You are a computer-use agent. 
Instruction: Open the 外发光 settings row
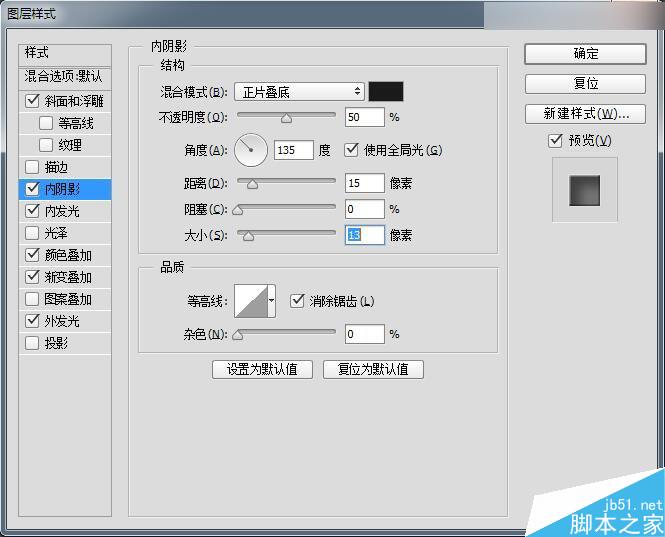point(65,321)
